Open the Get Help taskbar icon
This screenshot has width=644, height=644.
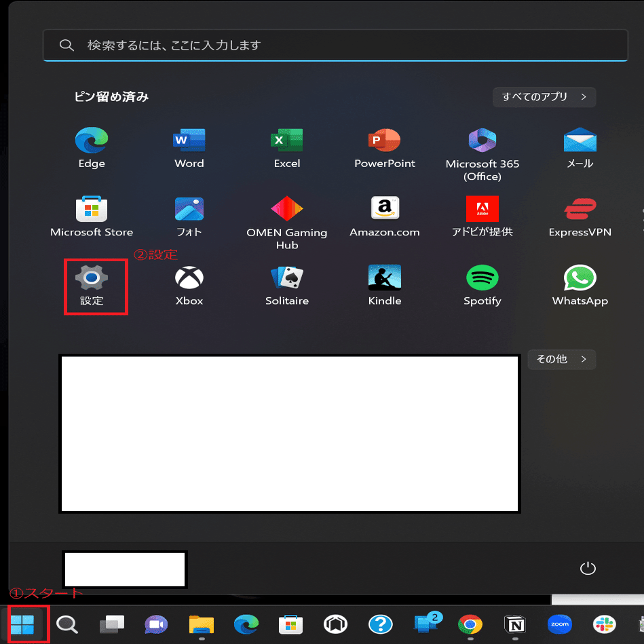[x=380, y=625]
